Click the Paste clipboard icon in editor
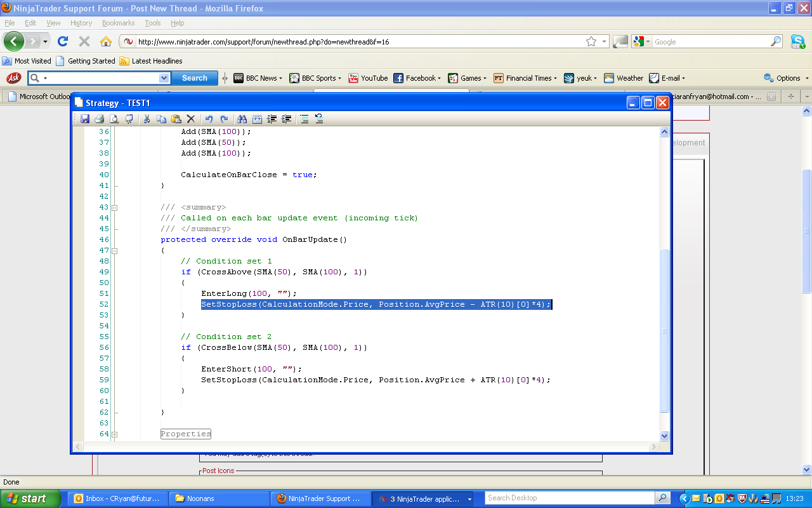The image size is (812, 508). [176, 119]
